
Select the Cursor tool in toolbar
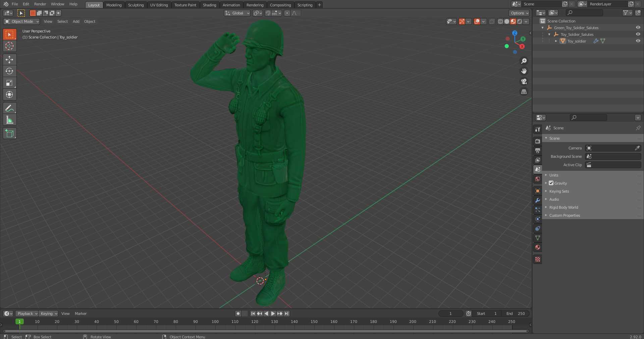(9, 46)
